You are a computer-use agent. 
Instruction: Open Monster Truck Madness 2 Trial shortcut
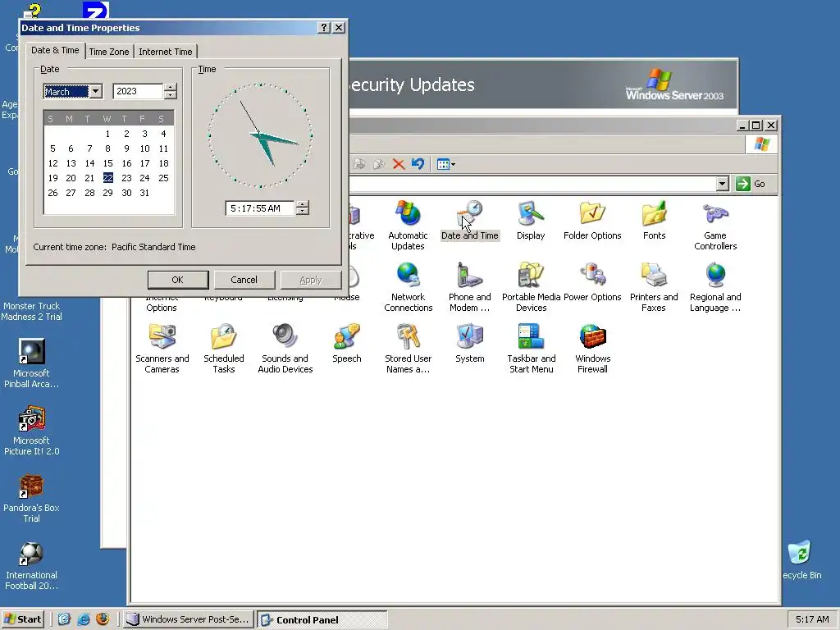[32, 311]
